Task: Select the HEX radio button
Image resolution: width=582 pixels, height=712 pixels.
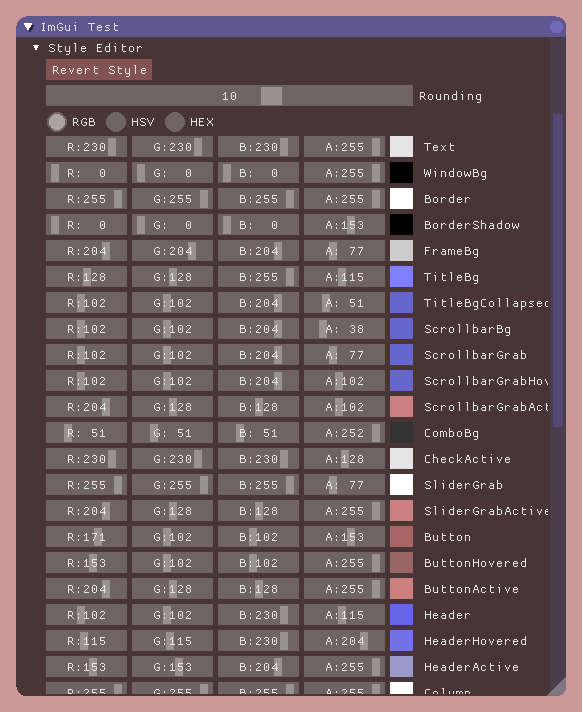Action: point(175,122)
